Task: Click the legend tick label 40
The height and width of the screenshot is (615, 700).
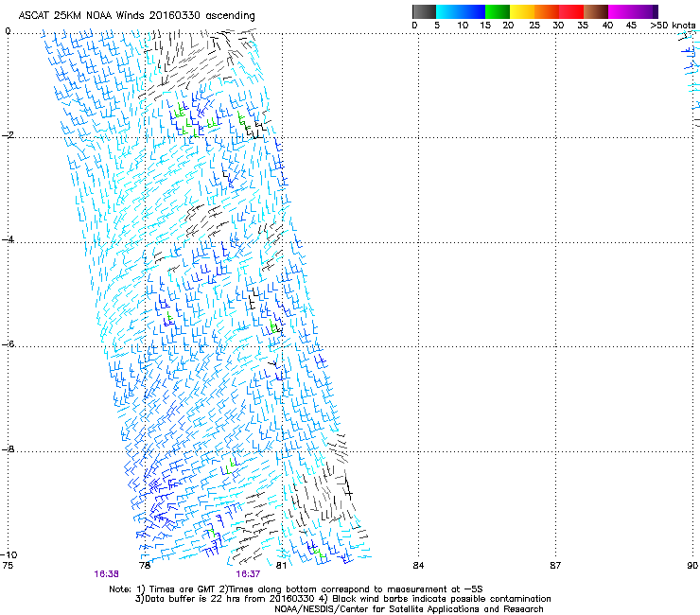Action: point(607,26)
